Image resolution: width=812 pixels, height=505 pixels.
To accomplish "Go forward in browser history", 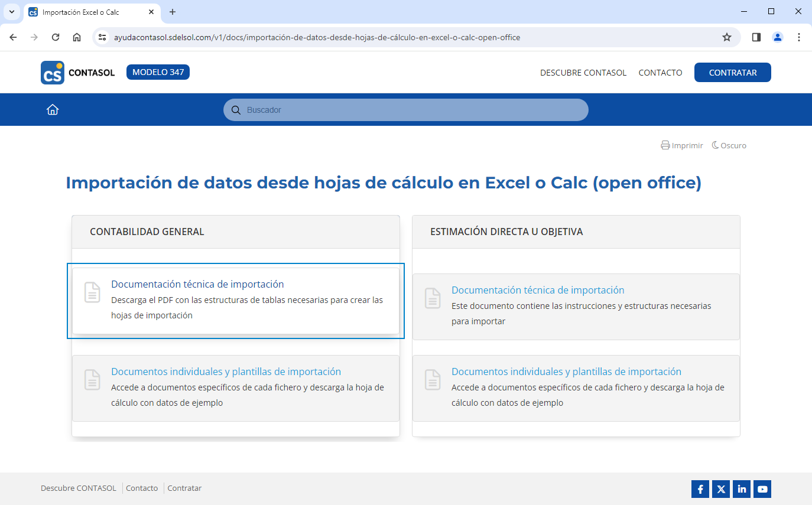I will 34,37.
